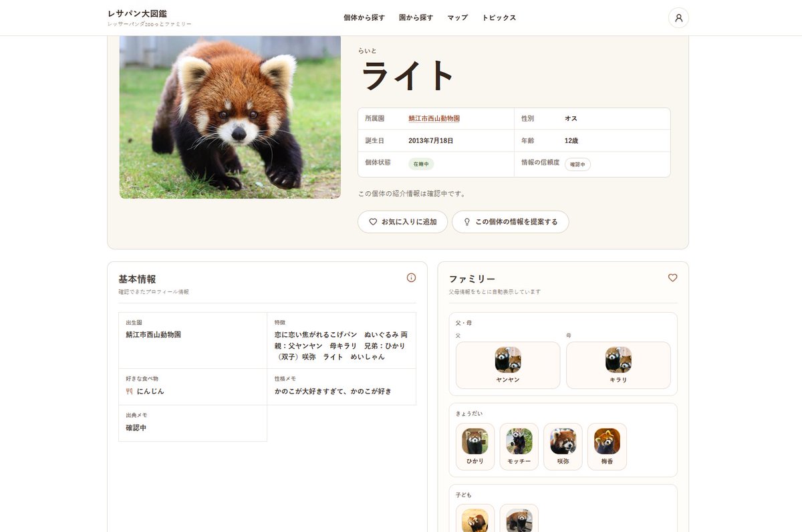Viewport: 802px width, 532px height.
Task: Open 鯖江市西山動物園 link
Action: [434, 118]
